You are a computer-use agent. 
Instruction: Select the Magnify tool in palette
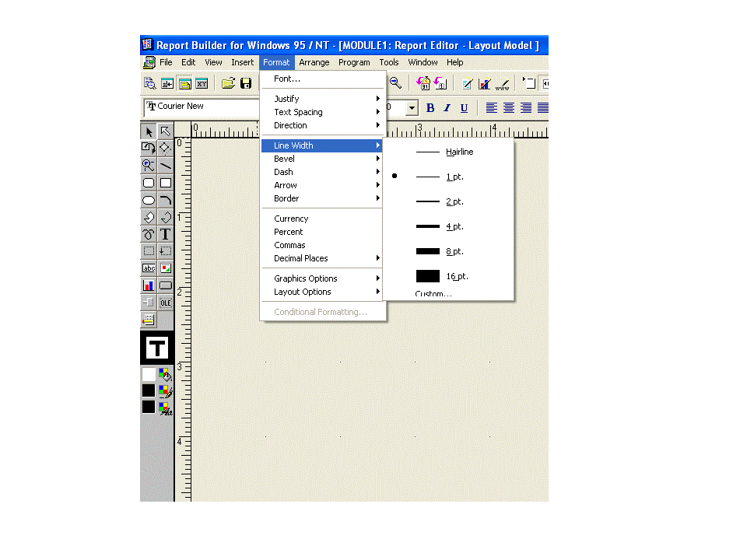coord(149,166)
